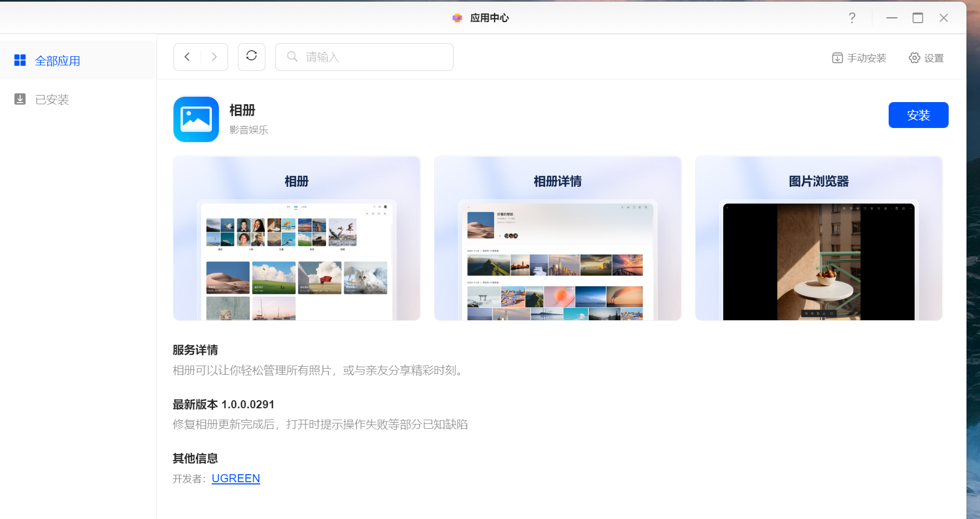Open the help question mark
980x519 pixels.
point(852,18)
